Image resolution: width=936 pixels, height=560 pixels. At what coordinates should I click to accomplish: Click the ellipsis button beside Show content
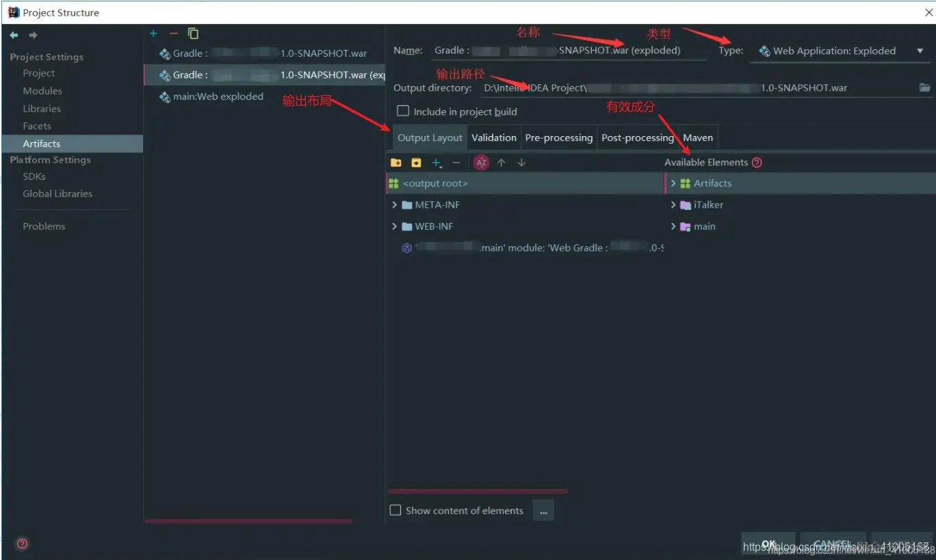tap(543, 511)
